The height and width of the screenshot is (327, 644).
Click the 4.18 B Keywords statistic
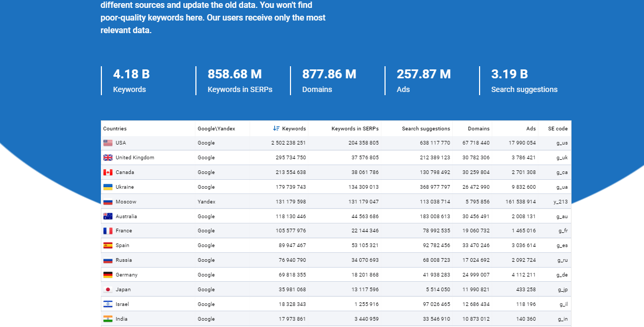(x=131, y=81)
